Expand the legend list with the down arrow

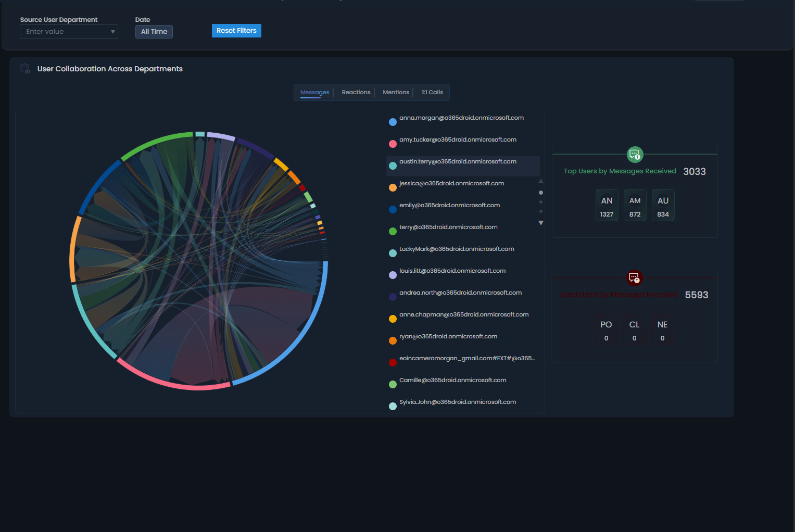point(540,223)
